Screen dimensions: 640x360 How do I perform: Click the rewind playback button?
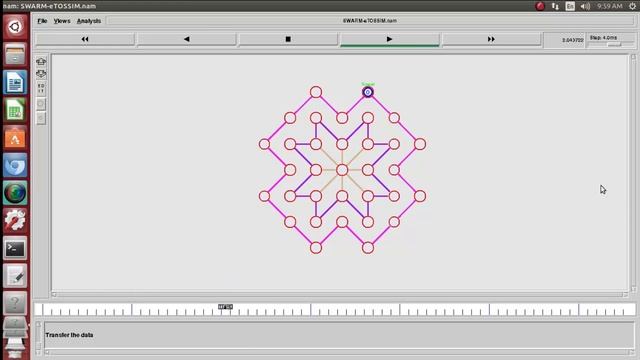pos(85,39)
